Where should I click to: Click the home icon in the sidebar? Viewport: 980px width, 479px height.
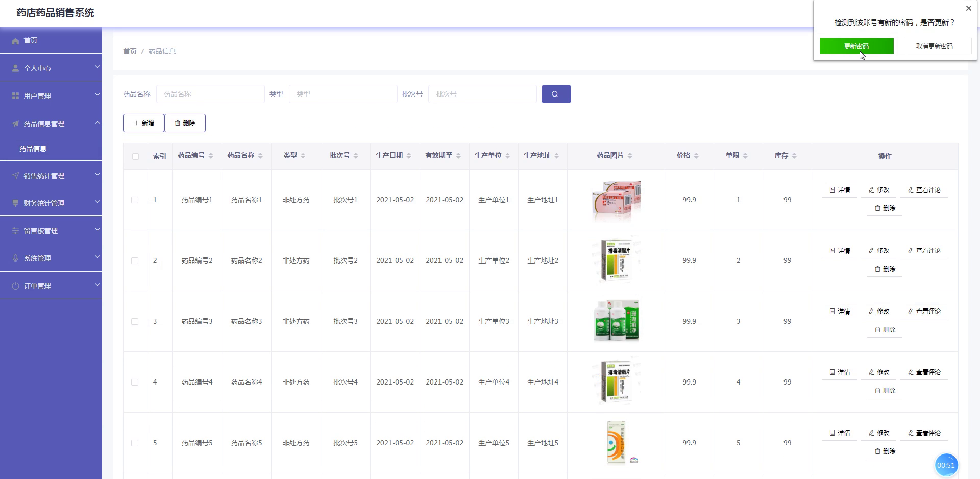pyautogui.click(x=15, y=41)
